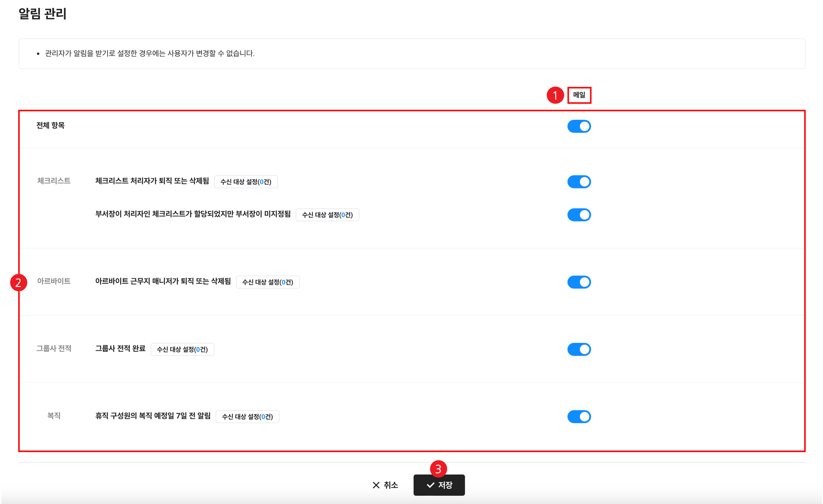Click the X icon beside 취소
823x504 pixels.
(376, 485)
